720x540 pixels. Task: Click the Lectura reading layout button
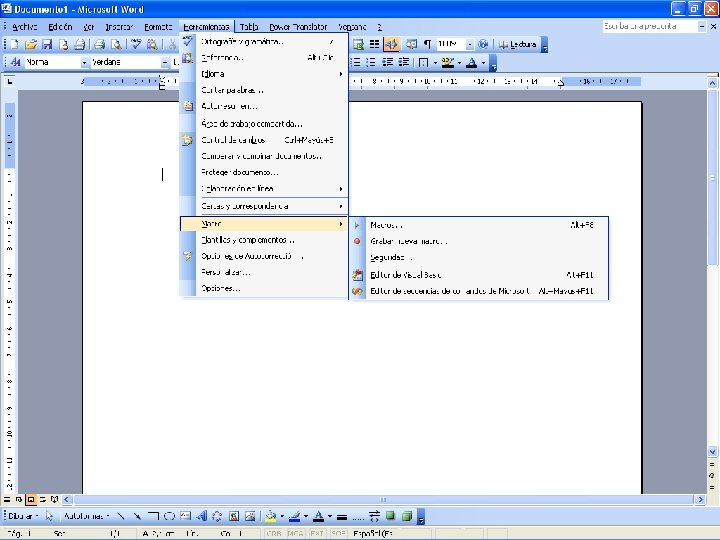[x=518, y=45]
